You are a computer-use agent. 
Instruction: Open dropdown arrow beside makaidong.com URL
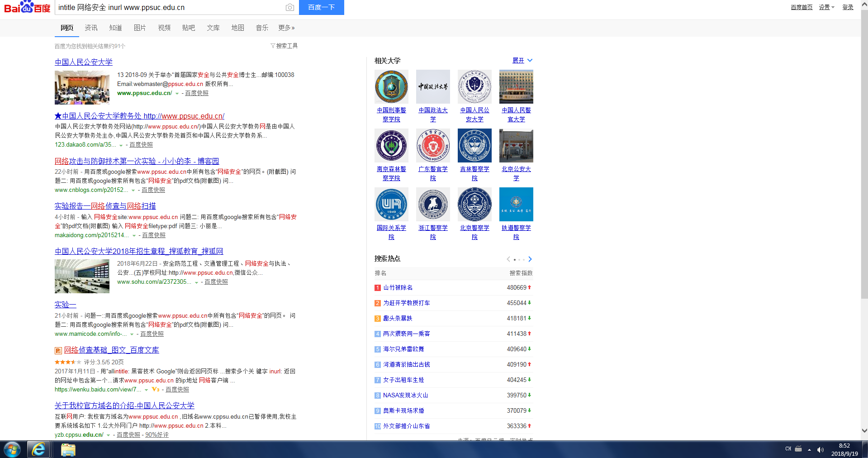[134, 236]
